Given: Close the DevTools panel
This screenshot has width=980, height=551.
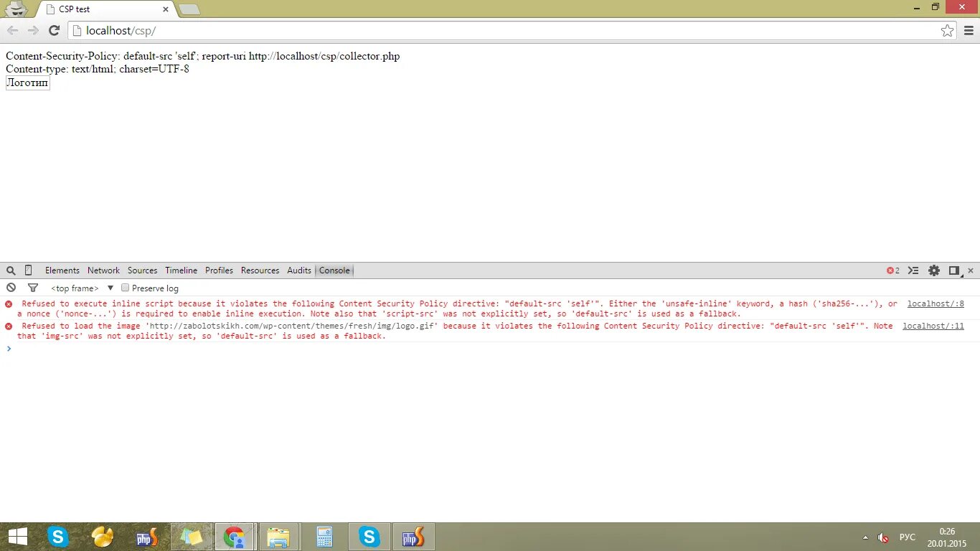Looking at the screenshot, I should click(x=971, y=270).
